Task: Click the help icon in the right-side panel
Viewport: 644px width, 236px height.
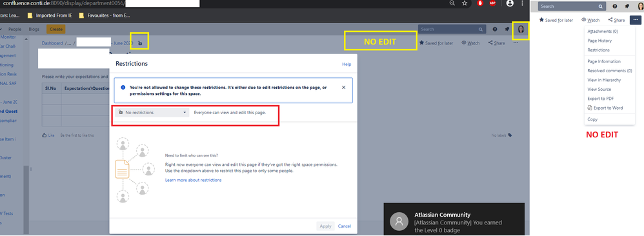Action: pyautogui.click(x=615, y=6)
